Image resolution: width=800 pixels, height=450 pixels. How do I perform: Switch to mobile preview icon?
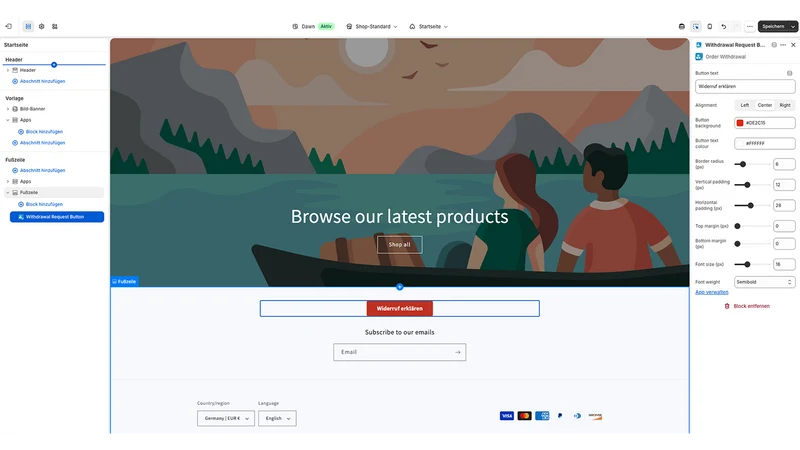[x=710, y=27]
